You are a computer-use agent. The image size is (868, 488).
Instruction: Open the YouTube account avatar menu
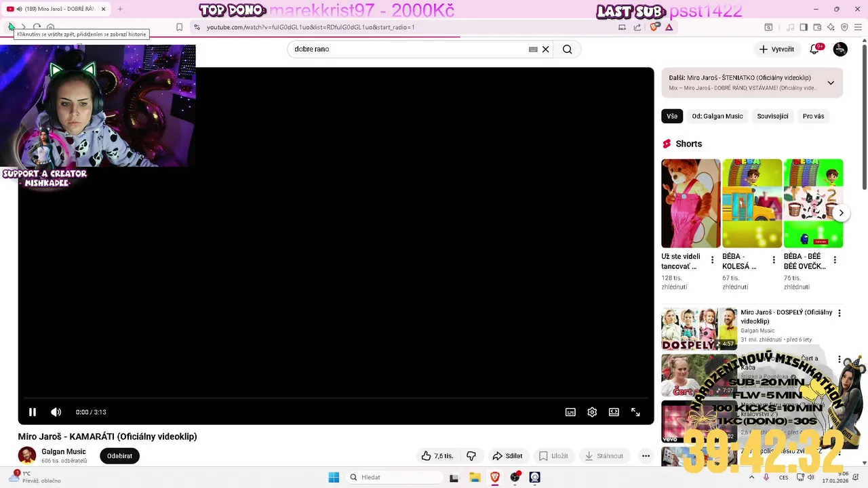[840, 49]
